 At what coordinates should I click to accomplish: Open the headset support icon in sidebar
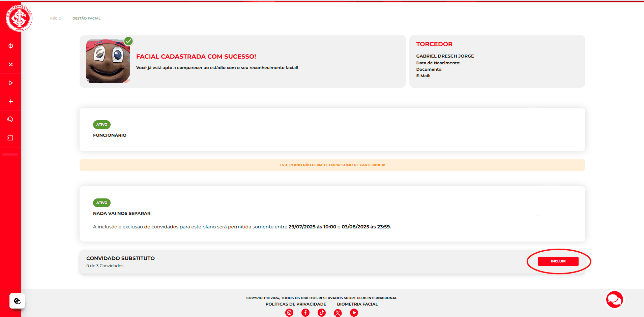coord(10,120)
